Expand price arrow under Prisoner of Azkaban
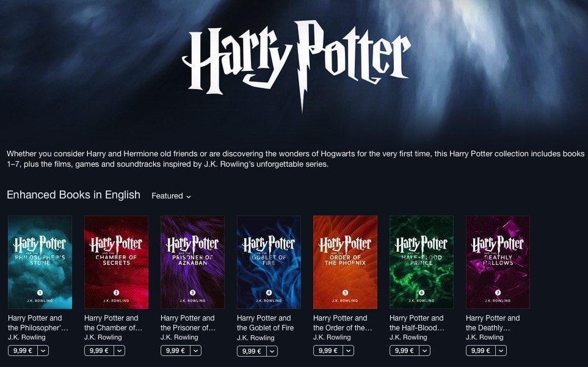Viewport: 588px width, 367px height. pyautogui.click(x=196, y=351)
